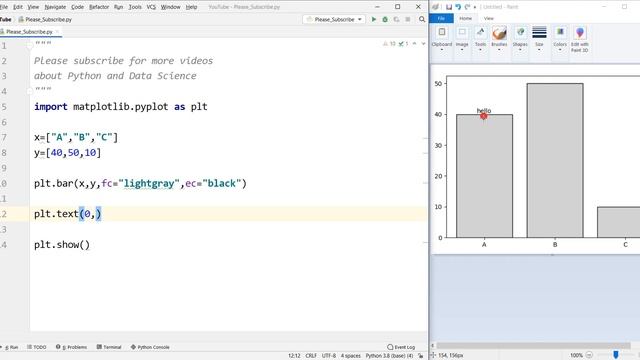The height and width of the screenshot is (360, 640).
Task: Click the lock icon in PyCharm status bar
Action: click(x=421, y=356)
